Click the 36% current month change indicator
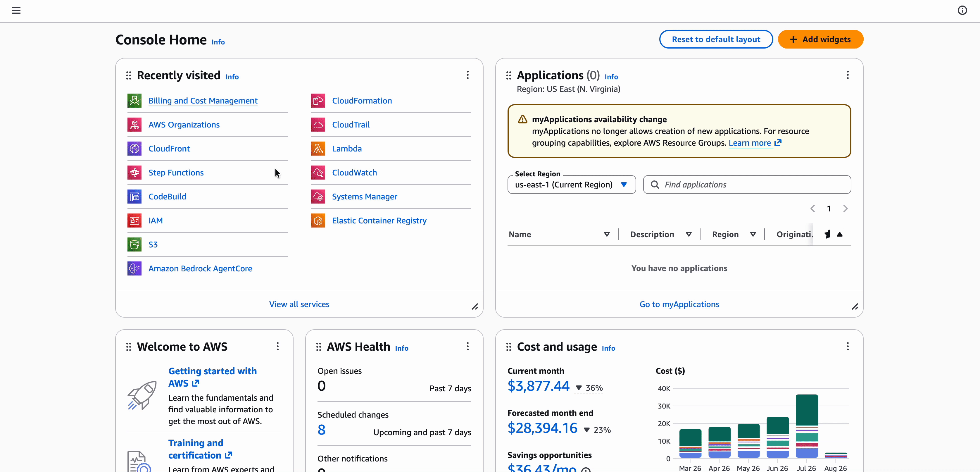This screenshot has width=980, height=472. (589, 388)
